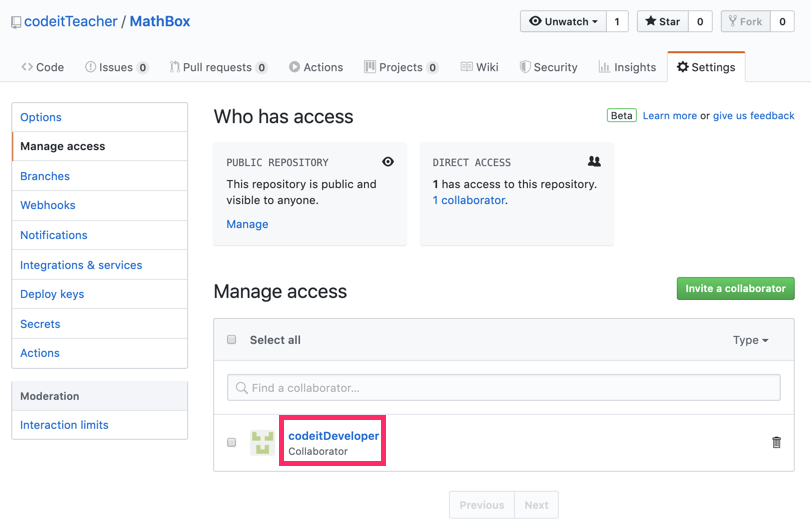
Task: Open the Code tab
Action: click(x=42, y=67)
